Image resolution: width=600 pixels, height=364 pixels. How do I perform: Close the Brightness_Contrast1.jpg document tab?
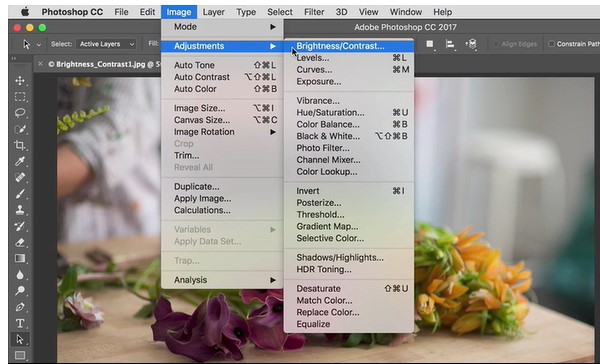pyautogui.click(x=41, y=64)
